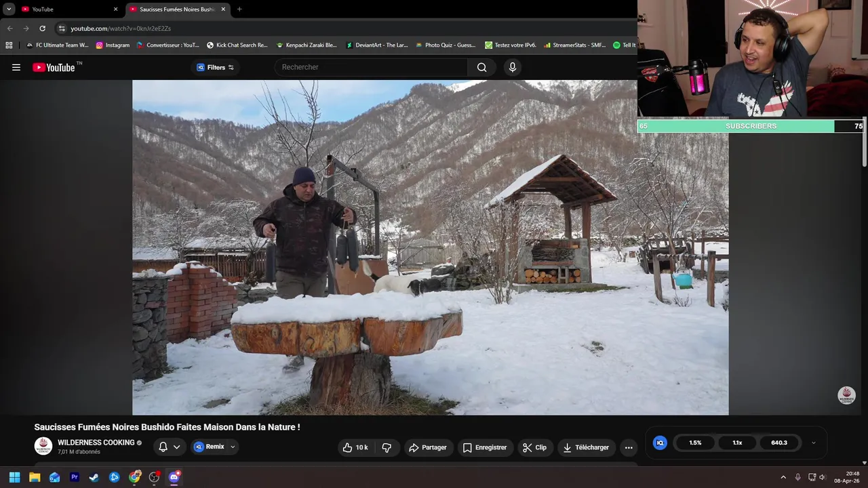Viewport: 868px width, 488px height.
Task: Click the Partager share button
Action: click(x=427, y=447)
